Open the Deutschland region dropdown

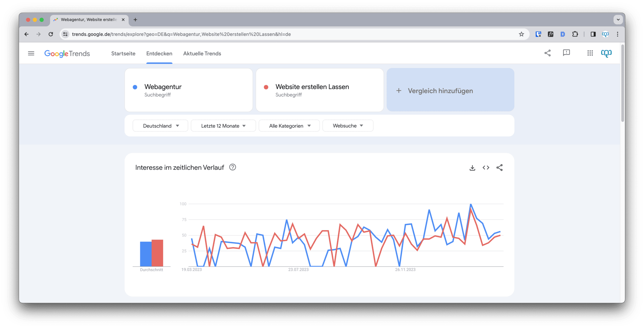pos(160,126)
